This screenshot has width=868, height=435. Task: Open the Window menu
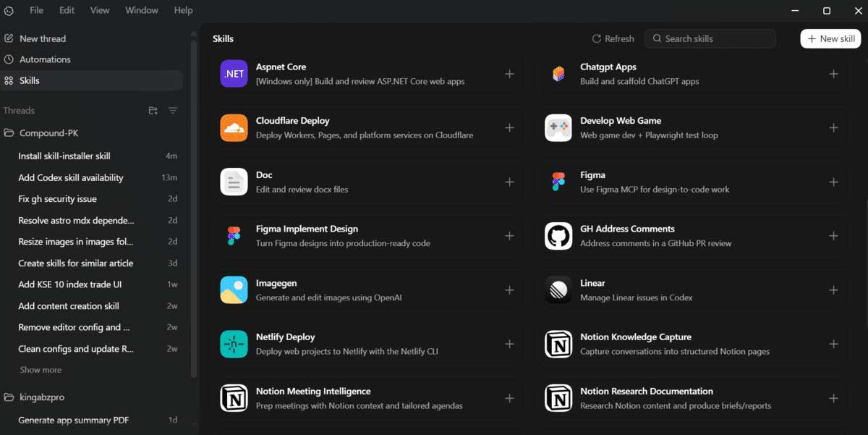coord(142,10)
